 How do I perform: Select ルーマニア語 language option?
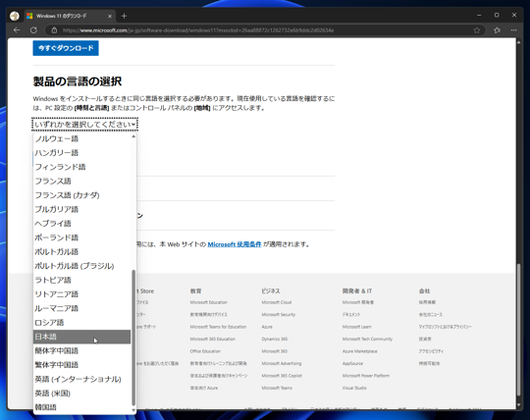(x=81, y=308)
